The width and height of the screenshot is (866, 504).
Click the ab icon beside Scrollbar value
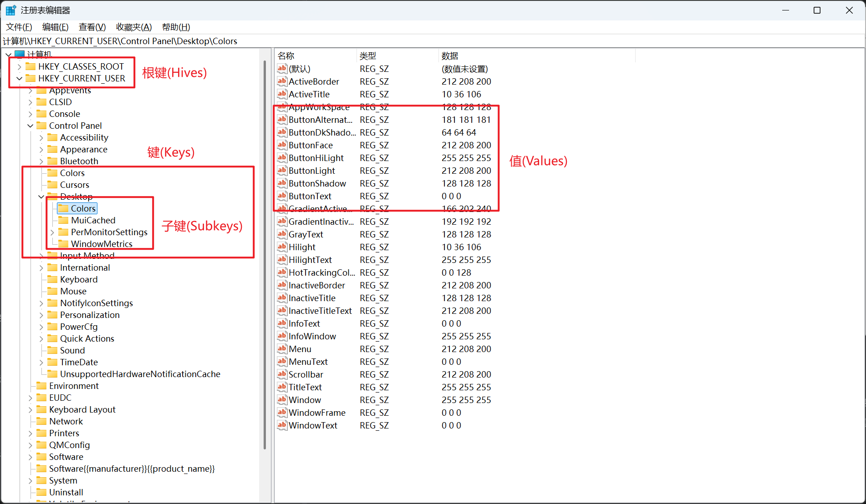click(x=282, y=374)
